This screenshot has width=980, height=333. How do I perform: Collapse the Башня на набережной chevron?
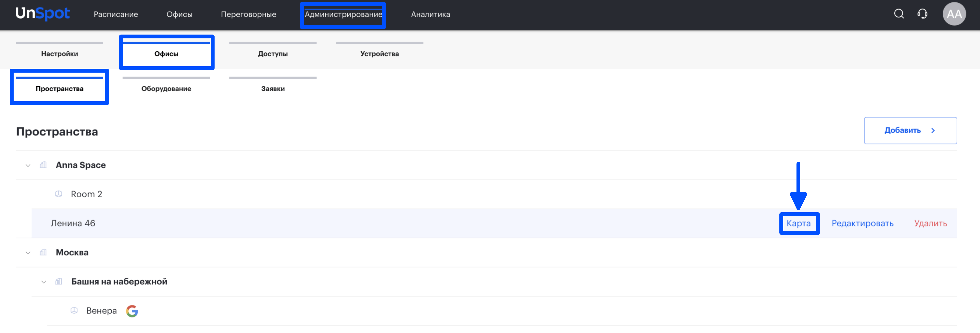click(x=44, y=282)
